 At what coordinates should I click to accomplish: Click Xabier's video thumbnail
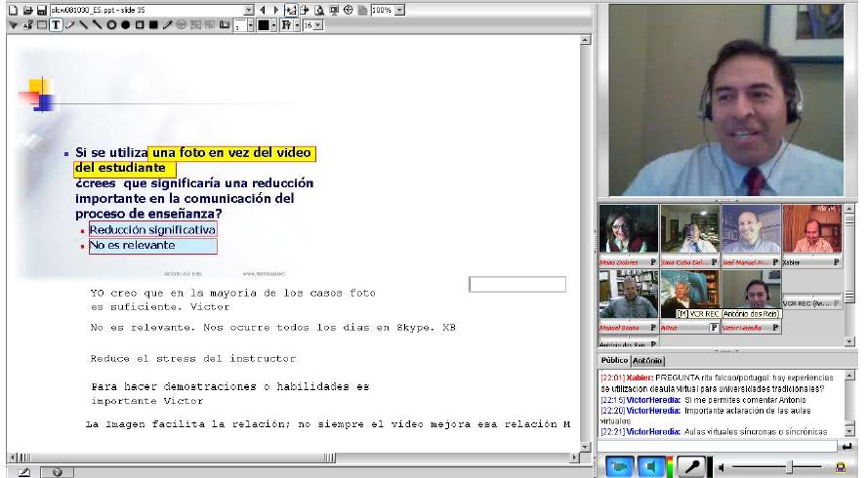coord(811,229)
